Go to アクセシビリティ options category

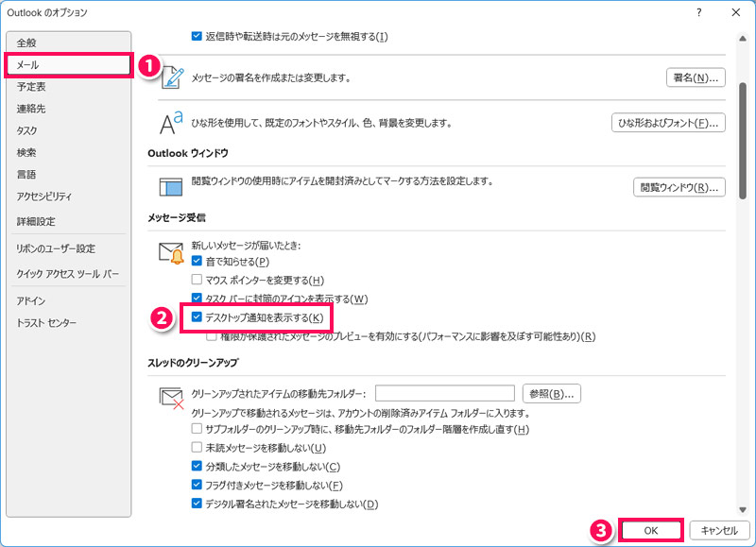pyautogui.click(x=68, y=197)
